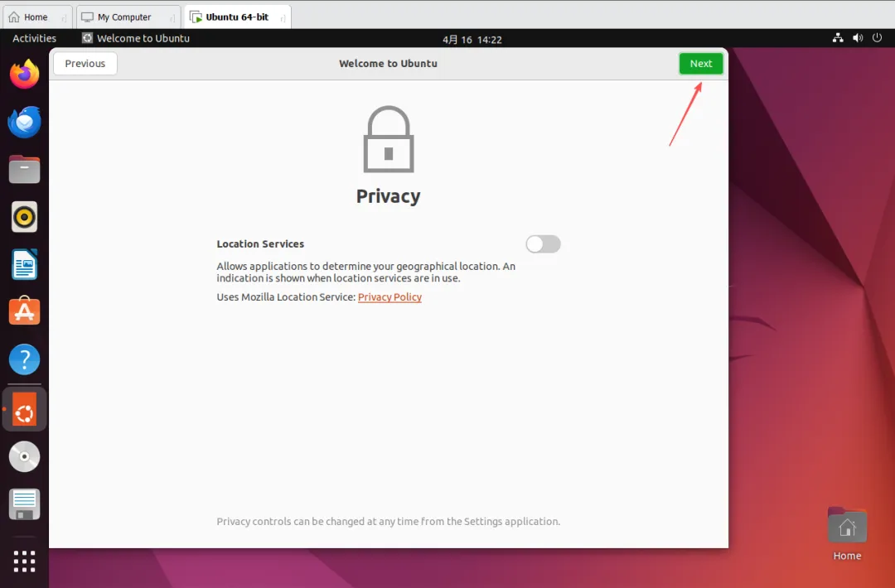Open Firefox from the dock
This screenshot has width=895, height=588.
25,75
